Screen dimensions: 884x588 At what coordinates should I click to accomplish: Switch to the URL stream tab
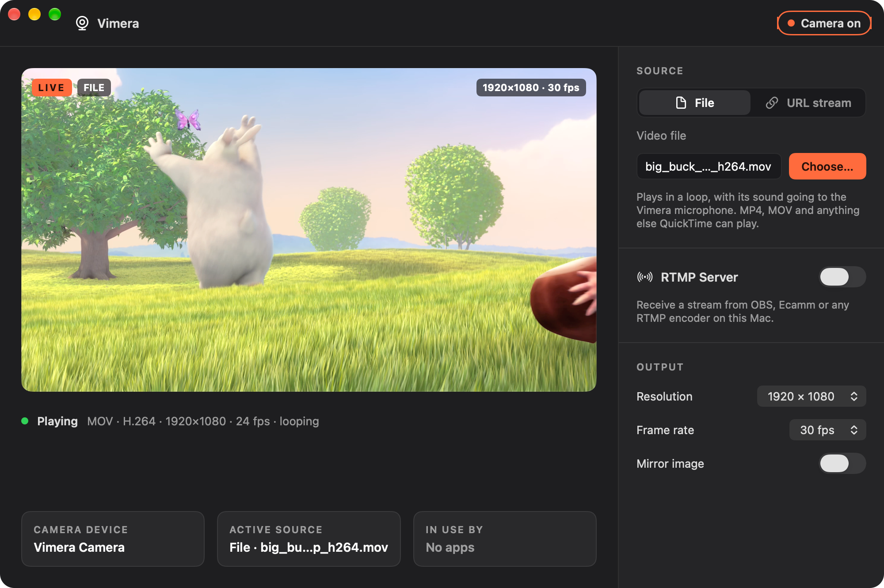[808, 103]
